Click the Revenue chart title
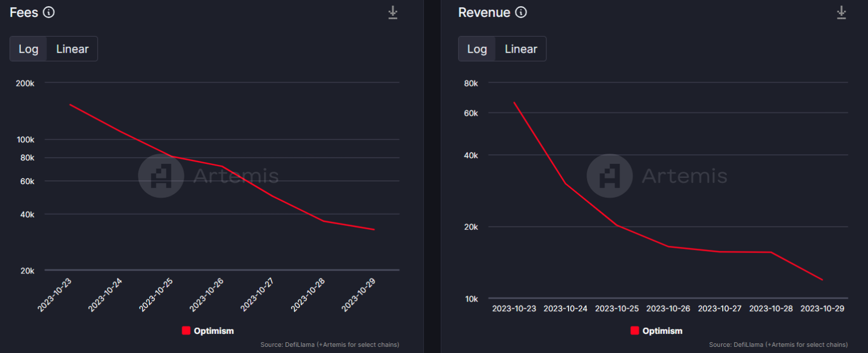The width and height of the screenshot is (868, 353). (484, 12)
